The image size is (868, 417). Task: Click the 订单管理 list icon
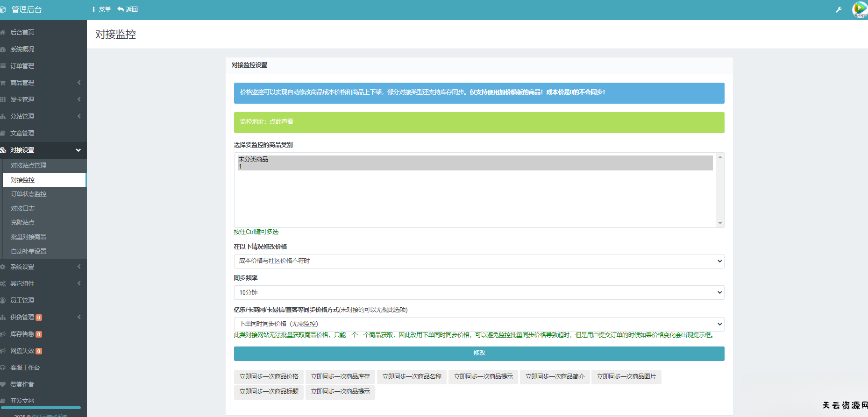(3, 66)
